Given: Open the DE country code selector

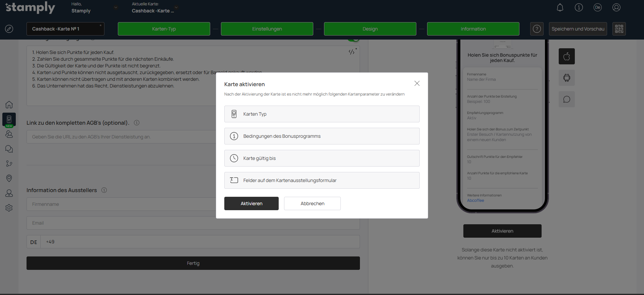Looking at the screenshot, I should [34, 242].
